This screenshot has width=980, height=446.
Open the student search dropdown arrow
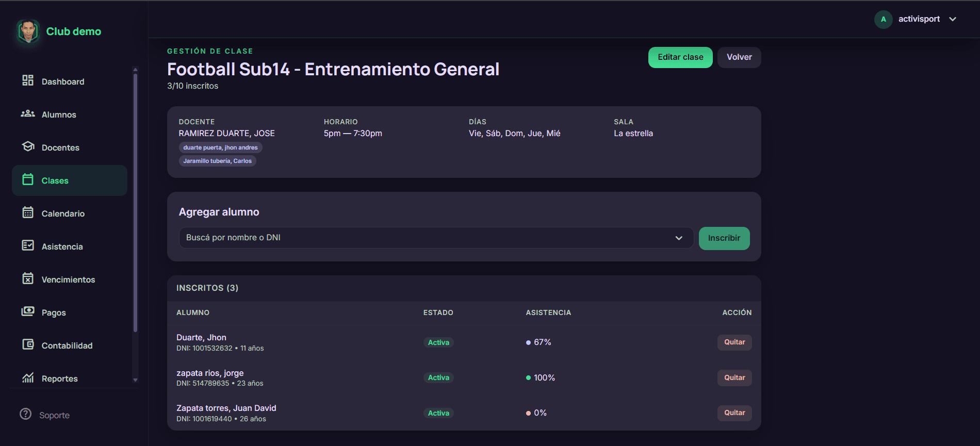point(679,238)
